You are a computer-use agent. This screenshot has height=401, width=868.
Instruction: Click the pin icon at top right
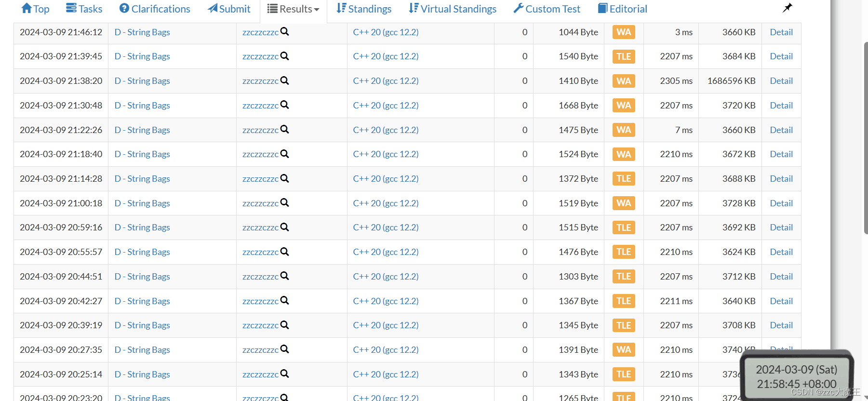pyautogui.click(x=787, y=8)
